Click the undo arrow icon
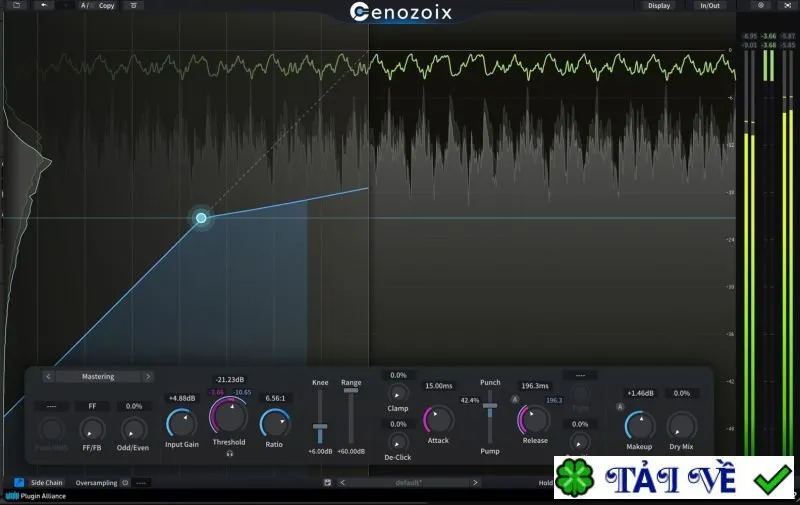Screen dimensions: 800x505 tap(44, 5)
